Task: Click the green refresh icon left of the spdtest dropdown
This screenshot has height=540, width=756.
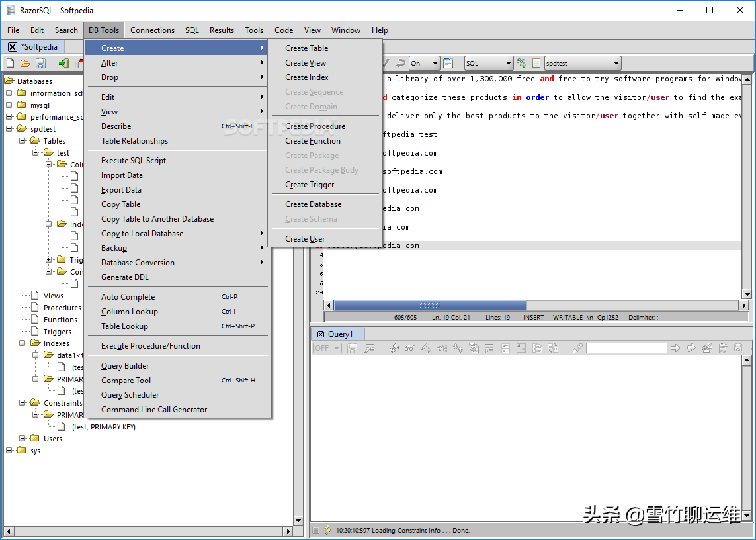Action: pyautogui.click(x=521, y=64)
